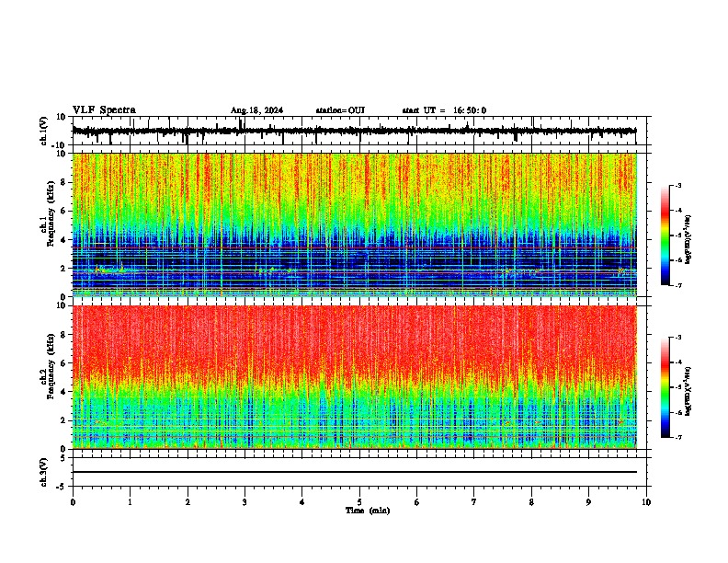Click the ch.2 colorbar log(PSD) label
This screenshot has height=563, width=728.
point(688,392)
